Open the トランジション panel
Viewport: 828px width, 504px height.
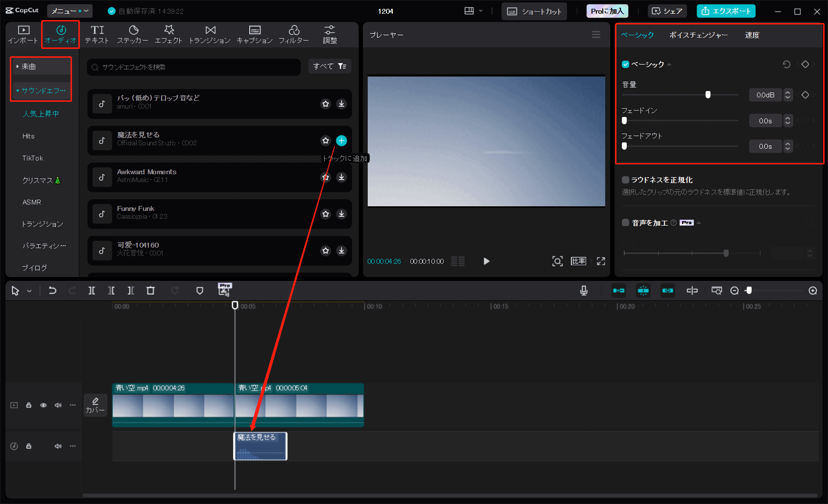[x=210, y=34]
